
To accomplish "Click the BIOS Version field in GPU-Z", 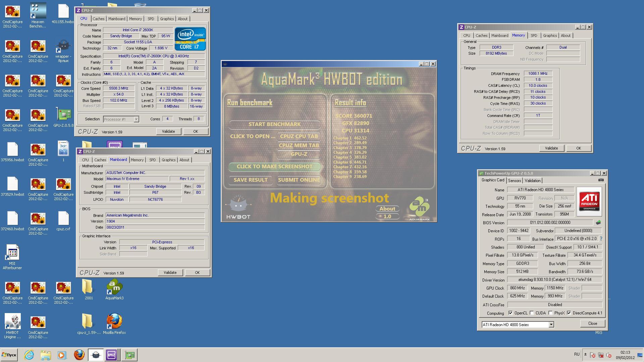I will [x=550, y=223].
